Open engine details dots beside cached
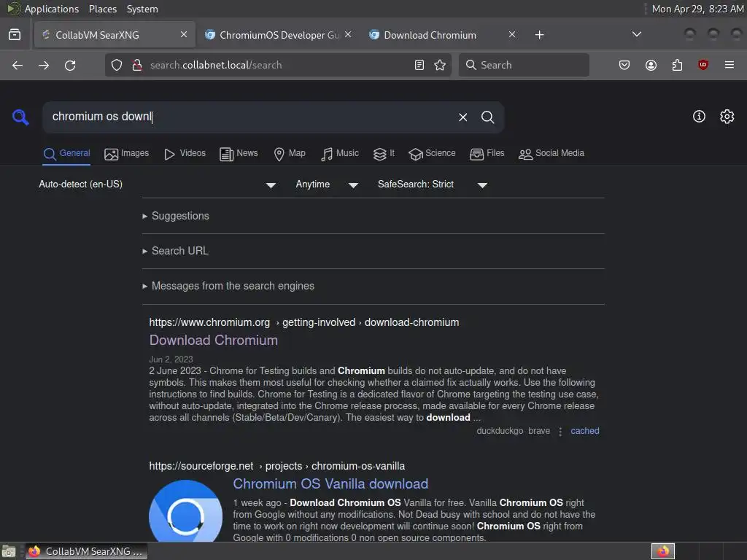Viewport: 747px width, 560px height. [561, 432]
